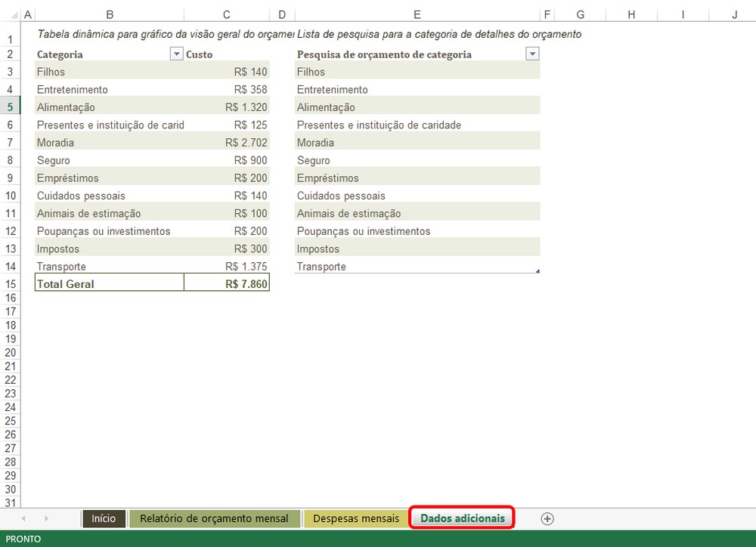This screenshot has height=547, width=756.
Task: Select the Dados adicionais sheet tab
Action: tap(461, 518)
